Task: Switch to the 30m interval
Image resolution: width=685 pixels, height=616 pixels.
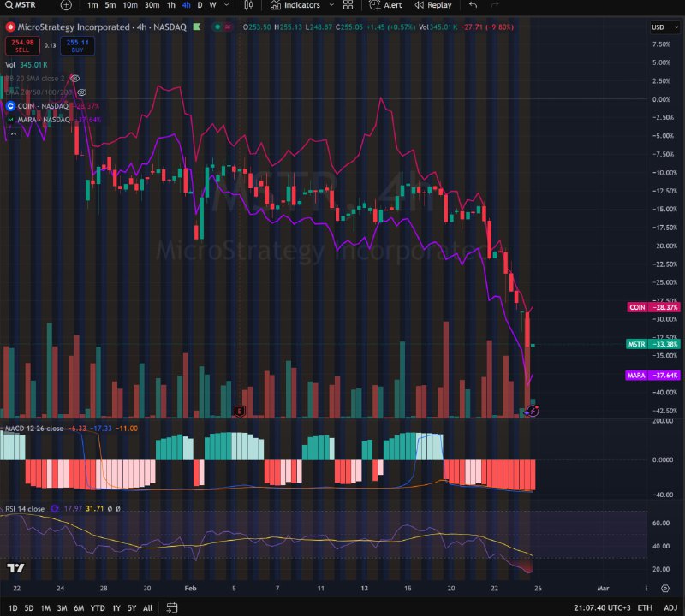Action: pos(152,5)
